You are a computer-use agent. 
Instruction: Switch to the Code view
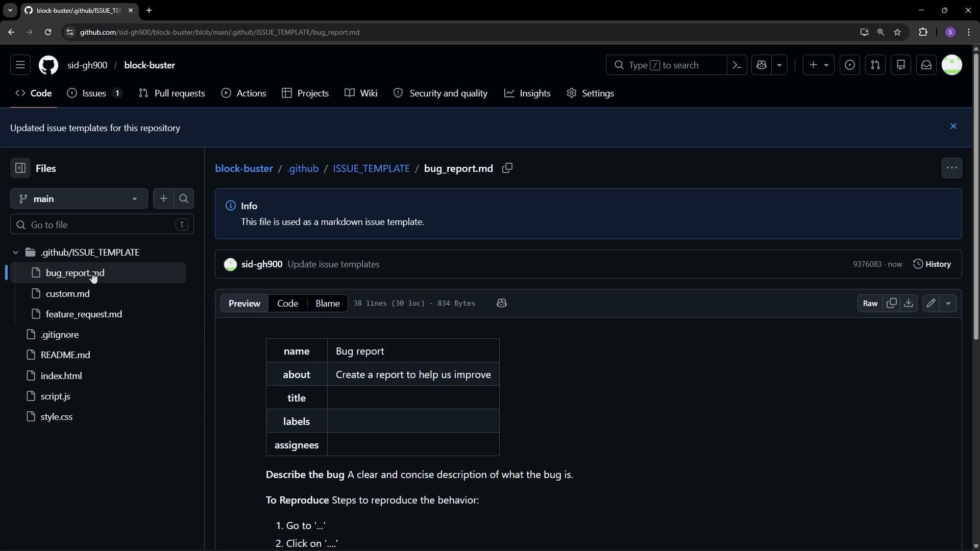click(x=287, y=304)
